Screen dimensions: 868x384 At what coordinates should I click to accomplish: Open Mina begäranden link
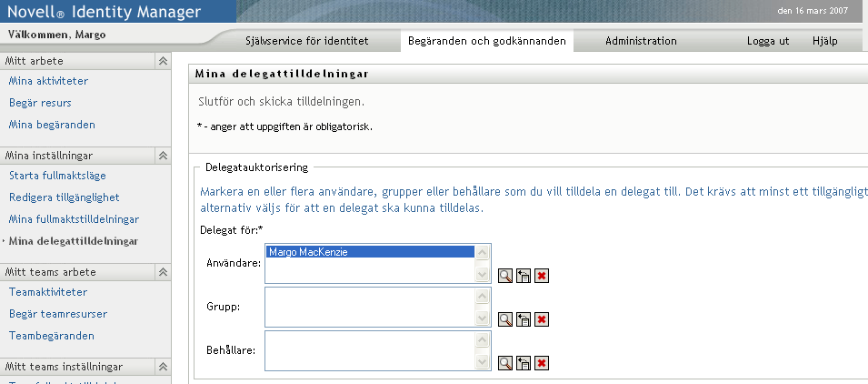(52, 125)
